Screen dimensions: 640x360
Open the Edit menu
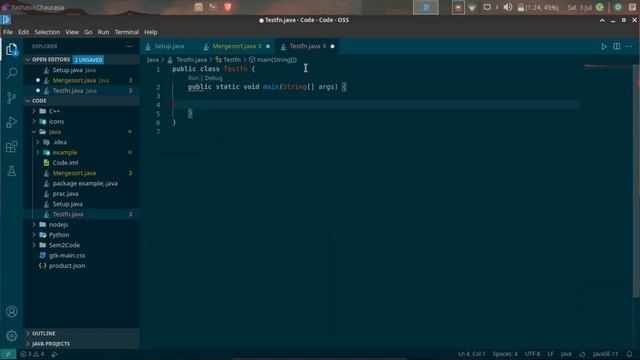pyautogui.click(x=23, y=32)
